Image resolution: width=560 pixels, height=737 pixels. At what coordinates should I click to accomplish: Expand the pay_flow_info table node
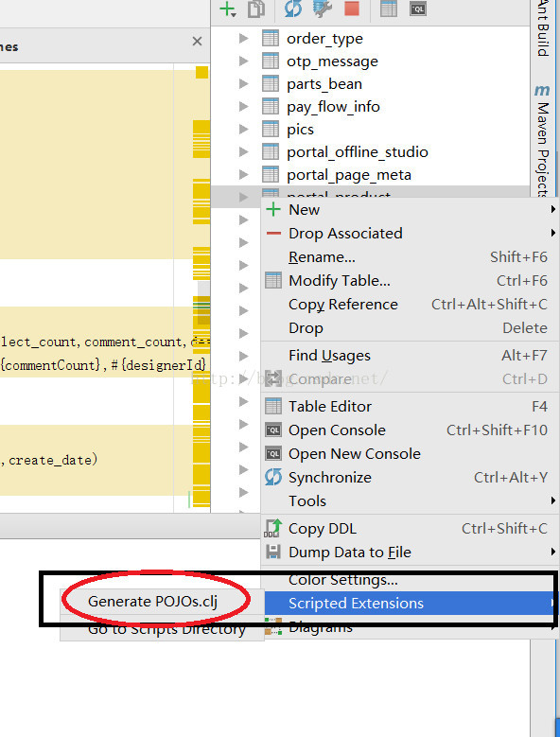243,107
